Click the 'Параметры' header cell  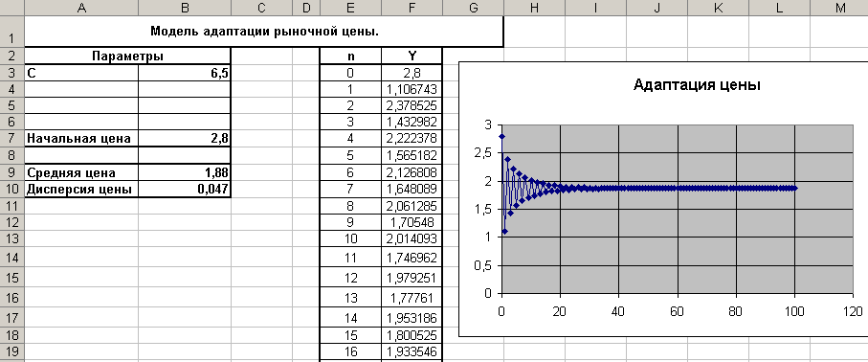(x=127, y=56)
